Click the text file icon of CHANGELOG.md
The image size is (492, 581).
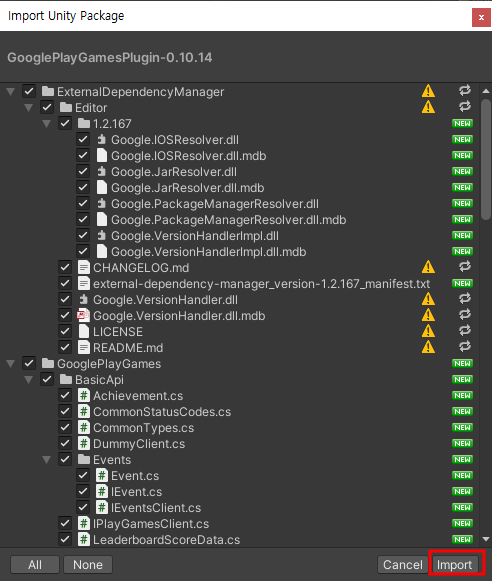84,268
